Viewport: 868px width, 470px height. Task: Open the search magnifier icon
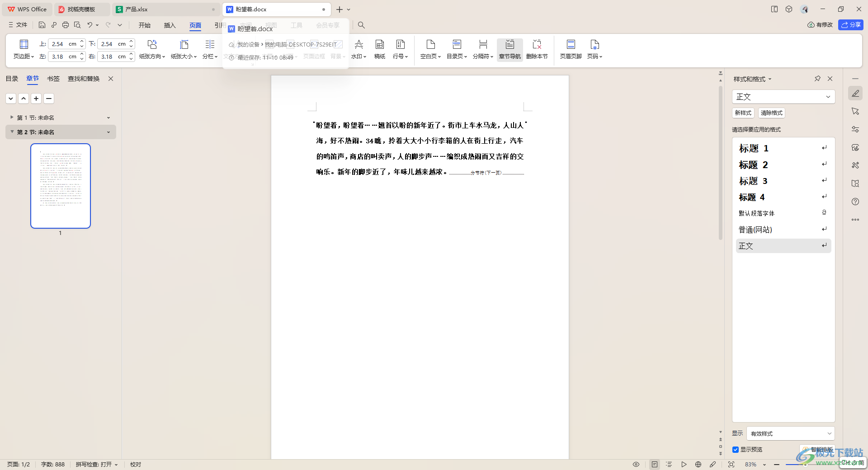[361, 25]
